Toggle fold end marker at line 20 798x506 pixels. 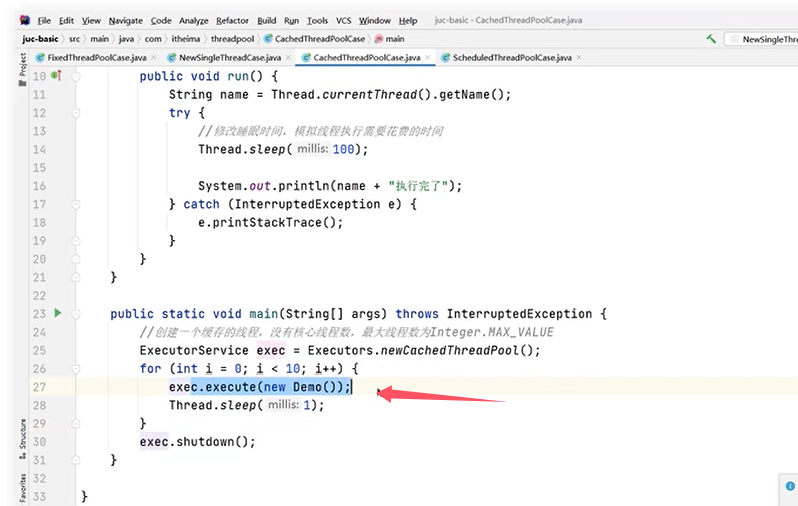(x=76, y=259)
